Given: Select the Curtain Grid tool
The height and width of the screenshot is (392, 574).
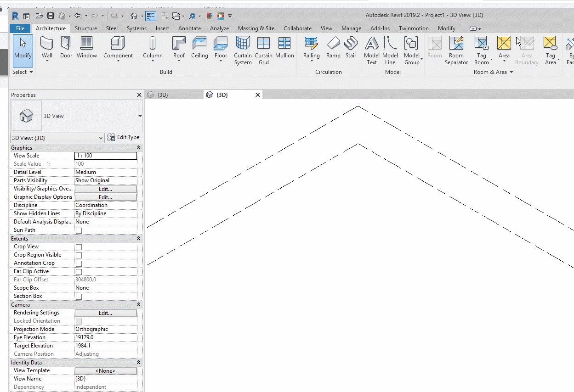Looking at the screenshot, I should 263,50.
